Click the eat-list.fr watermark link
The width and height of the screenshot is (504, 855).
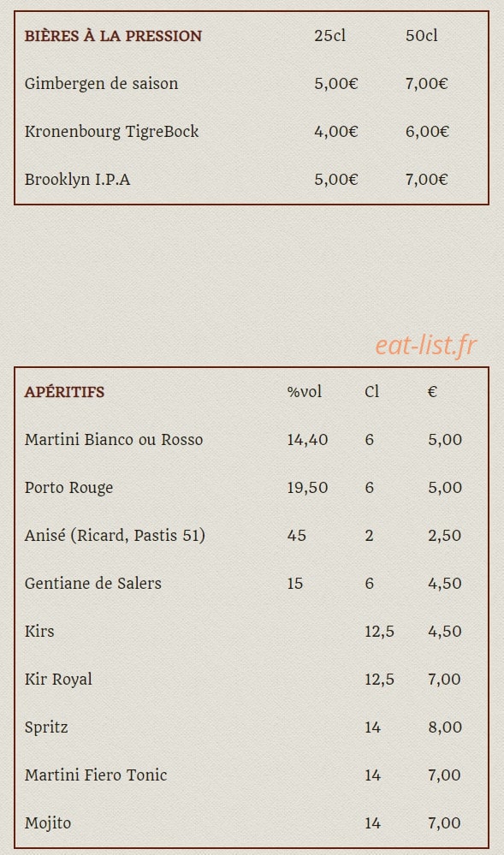(426, 346)
